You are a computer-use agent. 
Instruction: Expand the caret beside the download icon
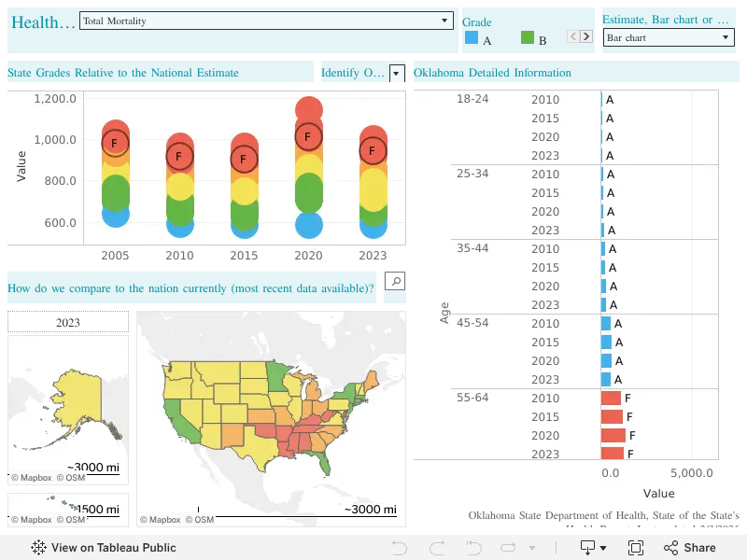pyautogui.click(x=603, y=548)
